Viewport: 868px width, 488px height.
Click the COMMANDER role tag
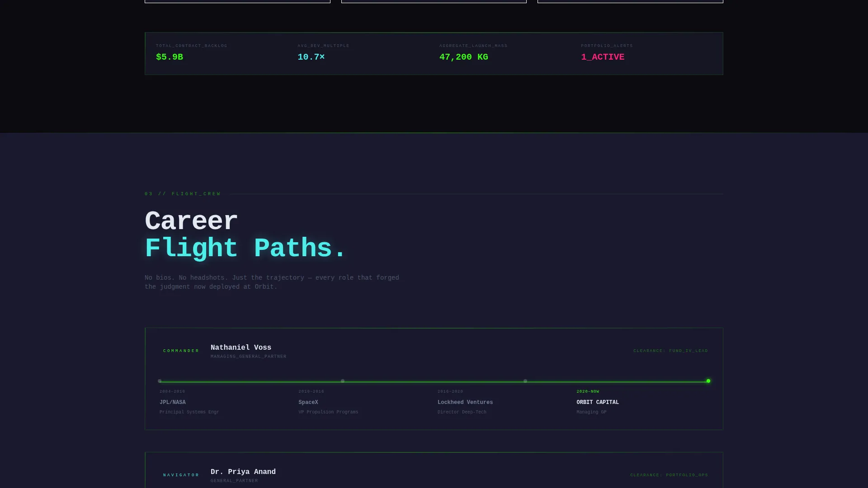(x=181, y=351)
